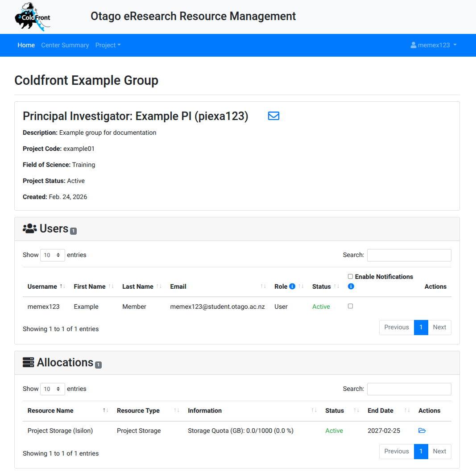Click the user silhouette icon beside memex123

click(x=412, y=45)
